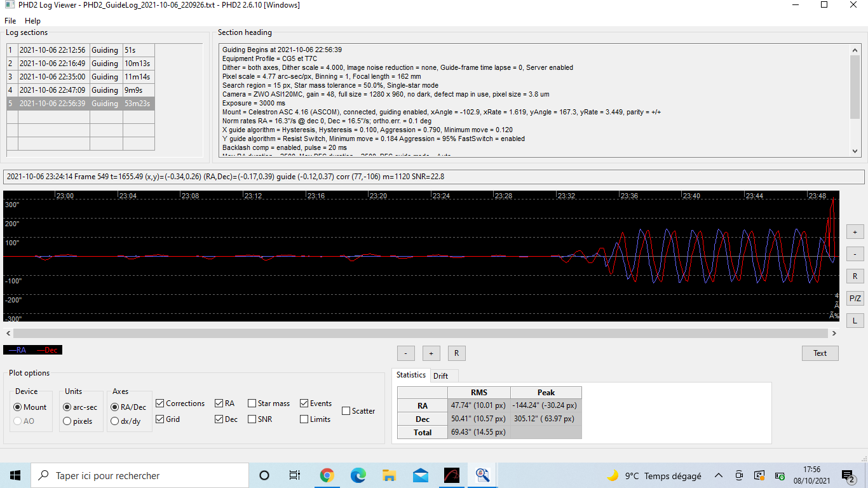This screenshot has width=868, height=488.
Task: Click the RMS column header in statistics
Action: [479, 393]
